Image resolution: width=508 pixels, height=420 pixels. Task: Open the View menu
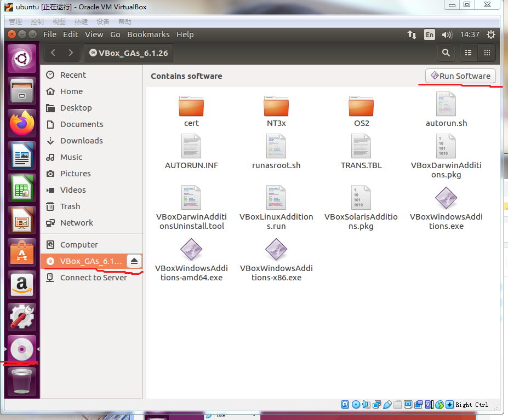tap(94, 34)
